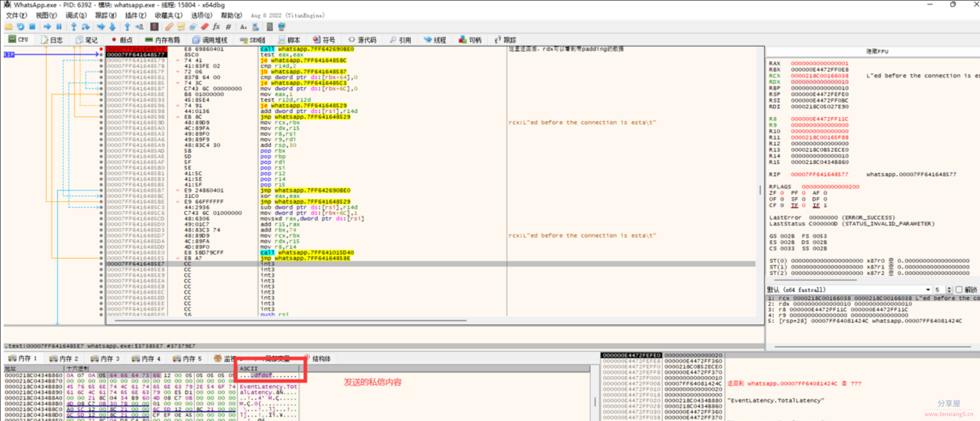Switch to the CPU tab
The height and width of the screenshot is (421, 980).
[19, 40]
